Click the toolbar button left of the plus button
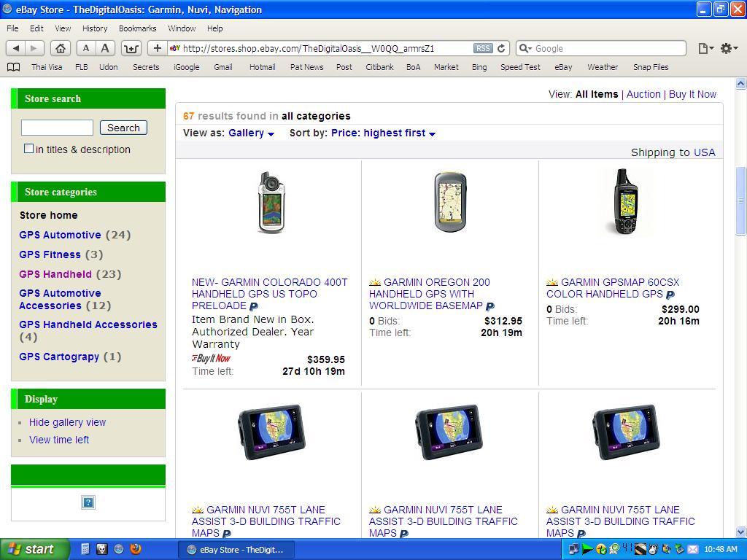Screen dimensions: 747x560 [x=131, y=48]
